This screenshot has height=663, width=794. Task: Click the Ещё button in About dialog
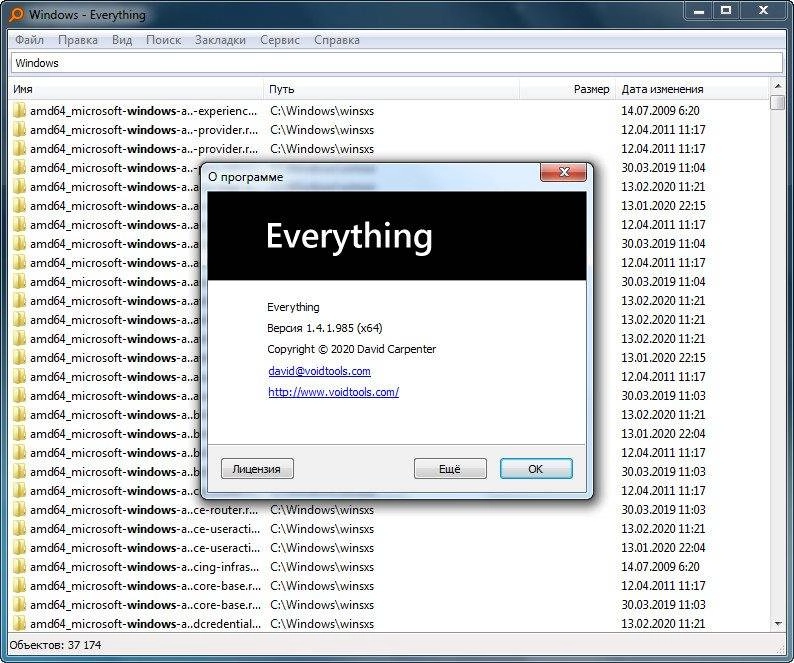pyautogui.click(x=450, y=469)
